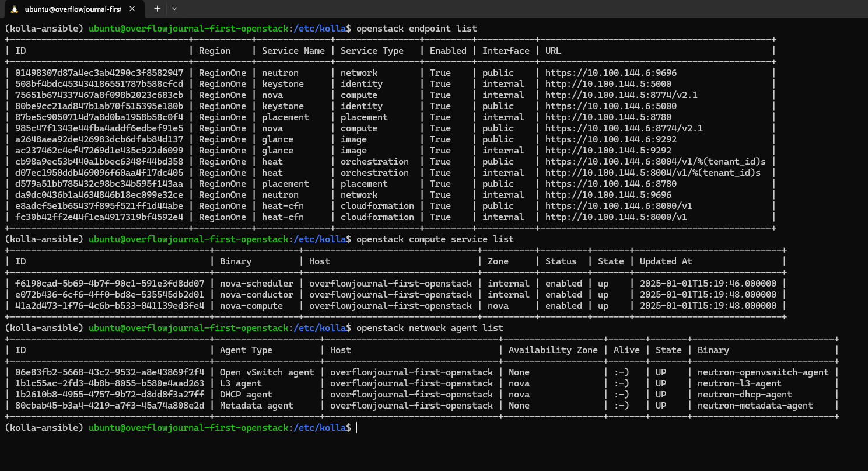This screenshot has height=471, width=868.
Task: Click endpoint ID fc30b42ff2e44f1ca4917319bf4592e4
Action: click(99, 217)
